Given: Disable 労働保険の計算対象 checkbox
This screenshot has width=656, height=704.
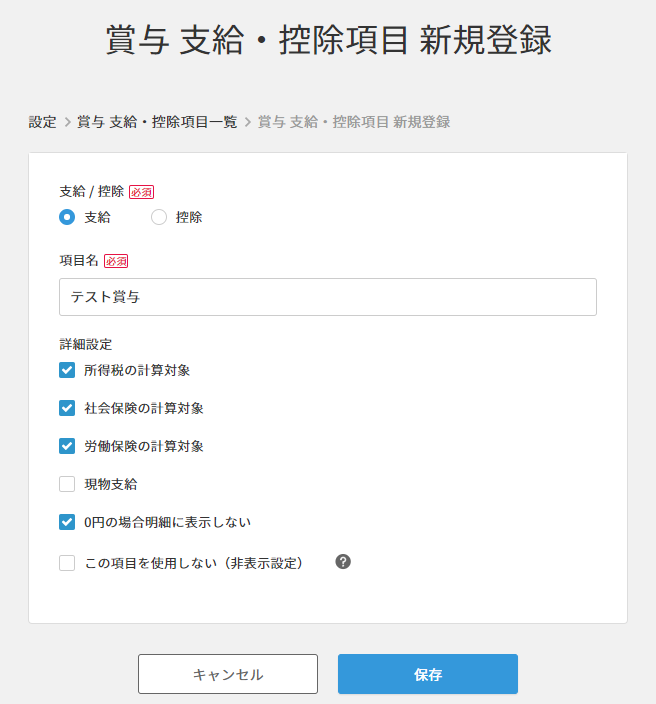Looking at the screenshot, I should pyautogui.click(x=67, y=446).
